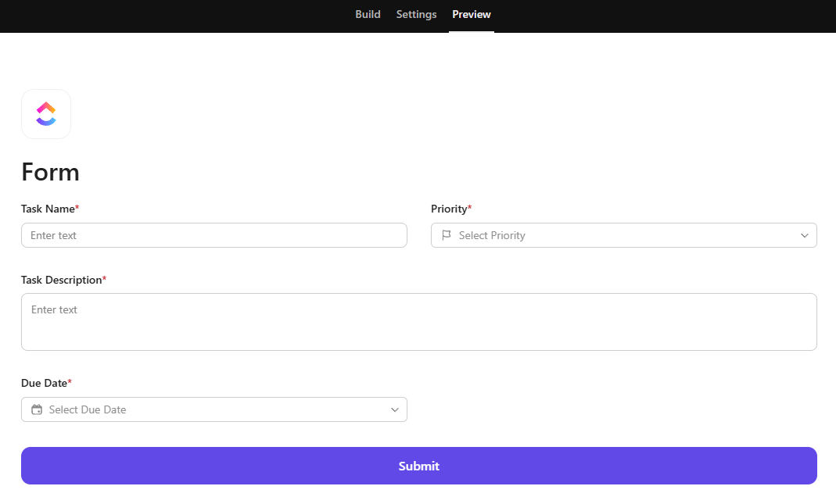Image resolution: width=836 pixels, height=504 pixels.
Task: Submit the form
Action: (x=419, y=466)
